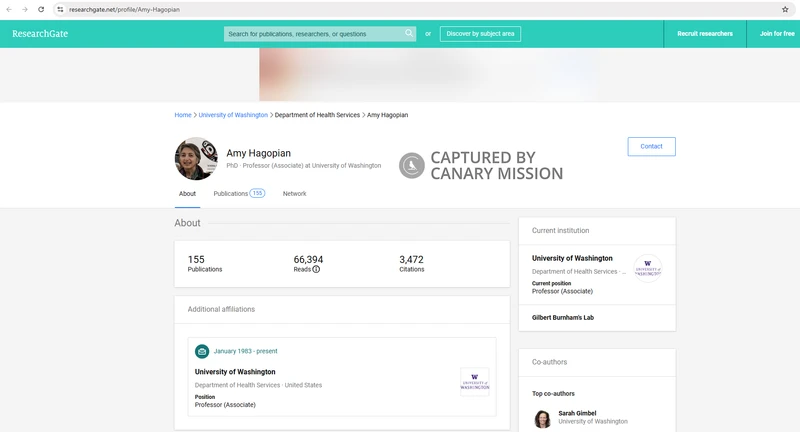Click the 155 Publications stat

tap(205, 263)
